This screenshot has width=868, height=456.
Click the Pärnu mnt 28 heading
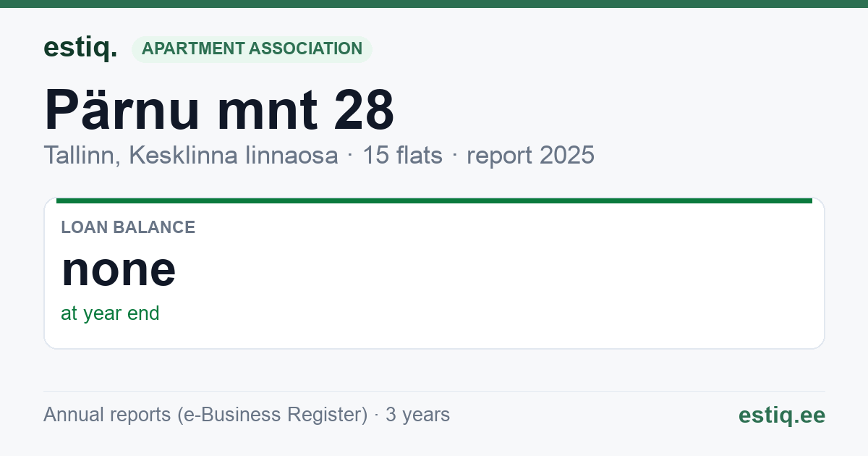point(219,109)
